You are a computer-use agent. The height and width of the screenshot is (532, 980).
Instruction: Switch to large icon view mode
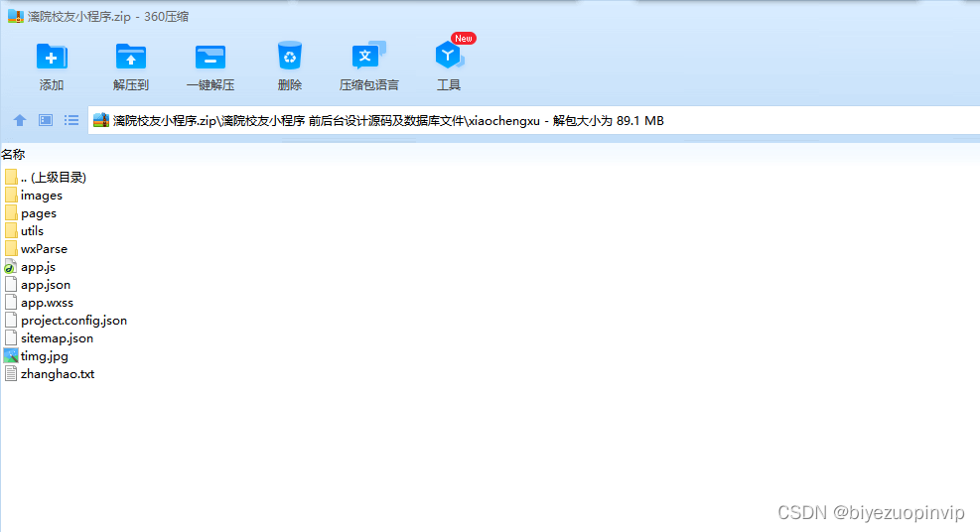pyautogui.click(x=46, y=120)
